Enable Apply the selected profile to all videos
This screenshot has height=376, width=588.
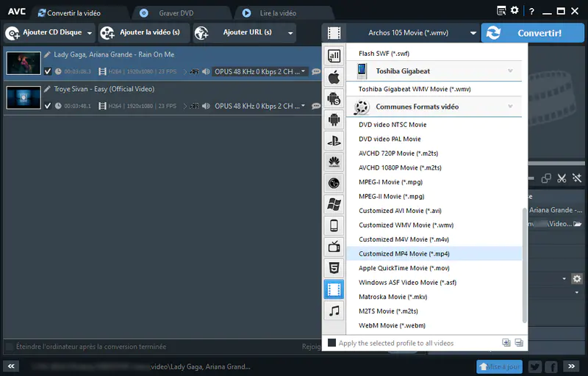[332, 343]
